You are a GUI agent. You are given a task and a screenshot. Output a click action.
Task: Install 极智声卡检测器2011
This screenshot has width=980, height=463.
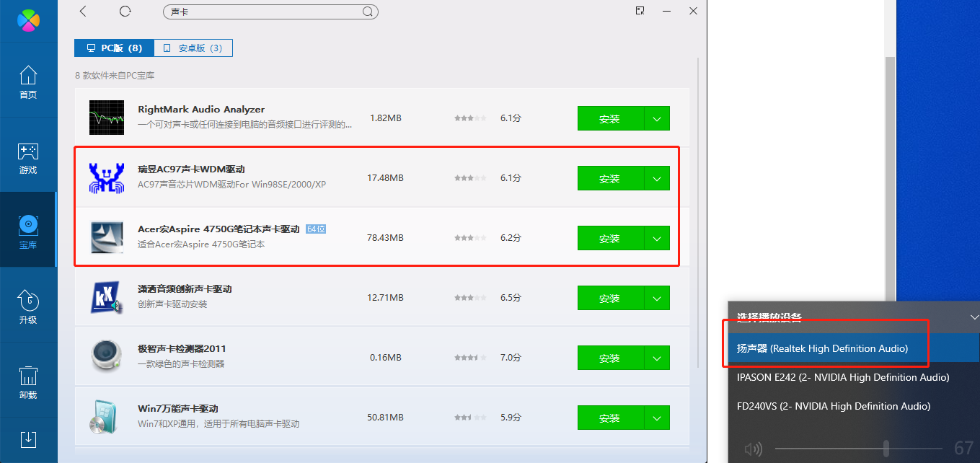(x=610, y=358)
